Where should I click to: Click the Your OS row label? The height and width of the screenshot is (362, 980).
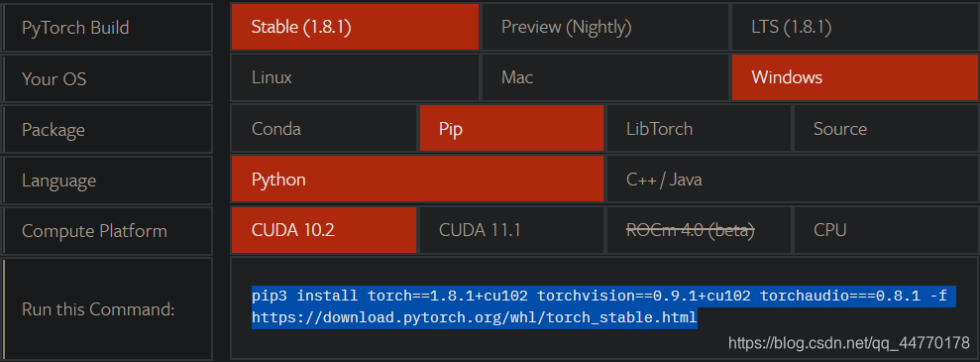coord(107,78)
